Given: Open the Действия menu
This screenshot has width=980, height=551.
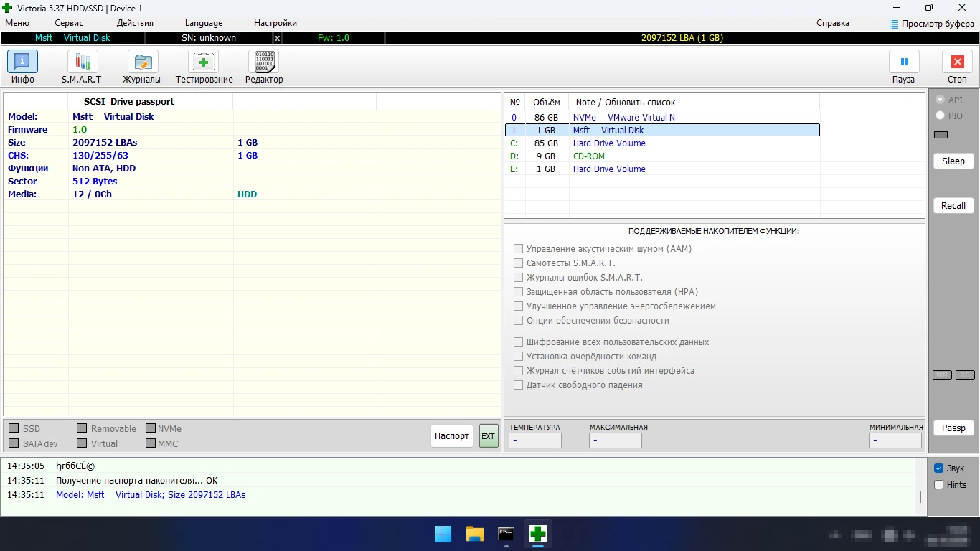Looking at the screenshot, I should click(135, 23).
